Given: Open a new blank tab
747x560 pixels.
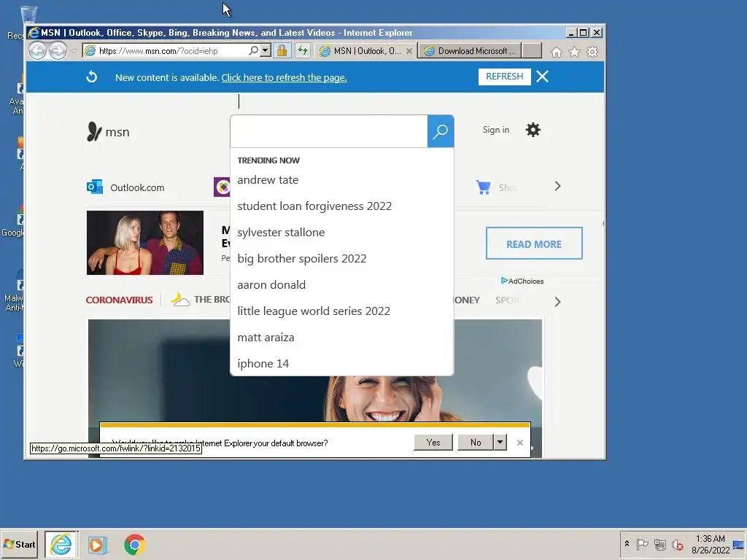Looking at the screenshot, I should [x=532, y=51].
